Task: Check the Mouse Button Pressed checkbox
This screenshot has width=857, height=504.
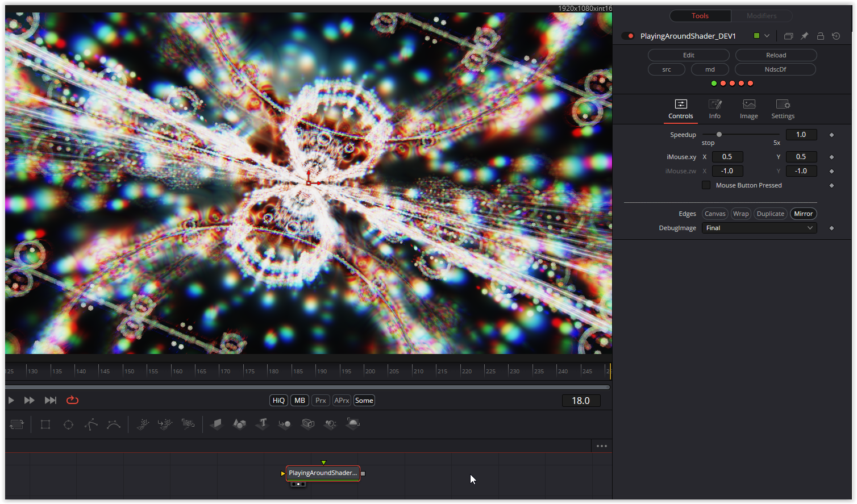Action: click(x=706, y=185)
